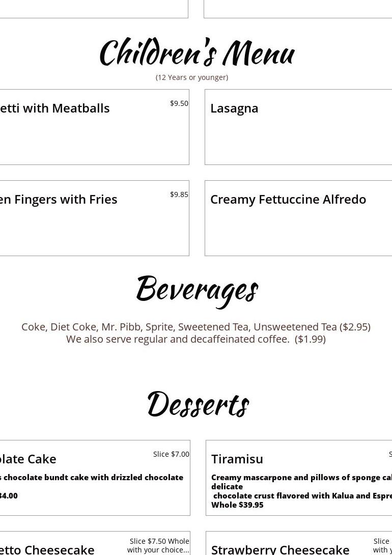The height and width of the screenshot is (555, 392).
Task: Click the 'Slice $7.50 Whole' price text
Action: 159,541
